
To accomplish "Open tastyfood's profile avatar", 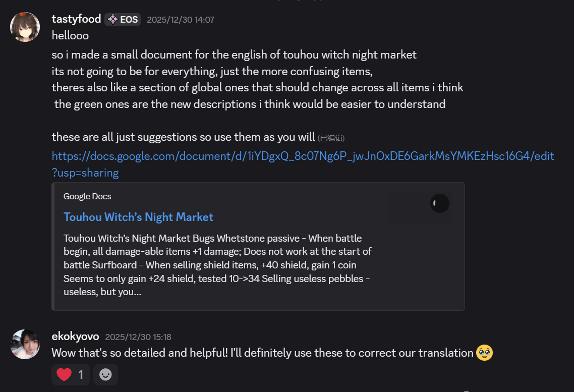I will [x=25, y=27].
